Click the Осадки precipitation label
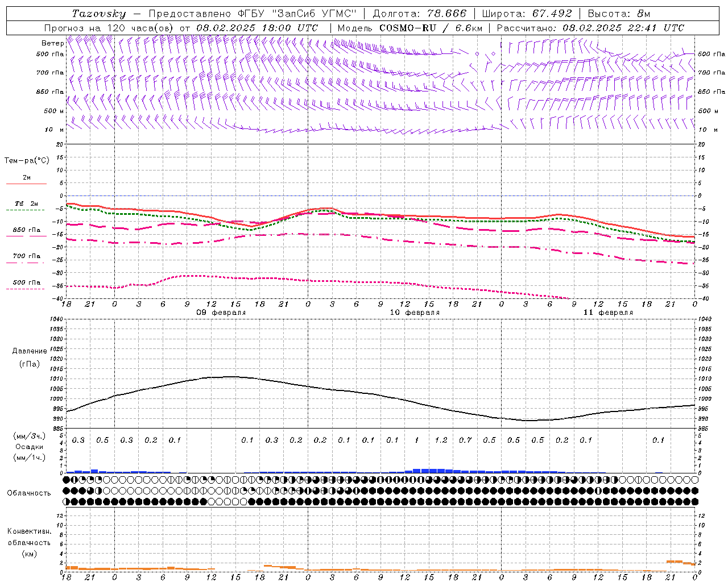Image resolution: width=728 pixels, height=582 pixels. 29,447
